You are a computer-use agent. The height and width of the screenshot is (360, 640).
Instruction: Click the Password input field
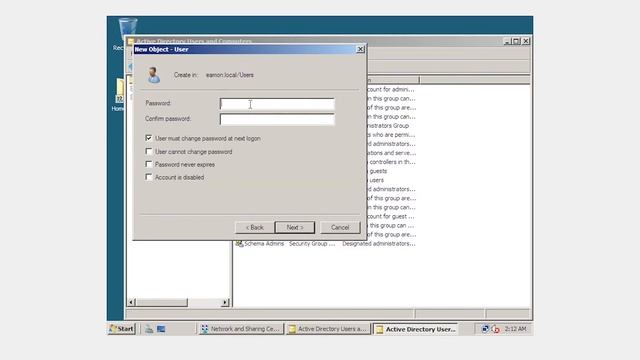[x=277, y=104]
